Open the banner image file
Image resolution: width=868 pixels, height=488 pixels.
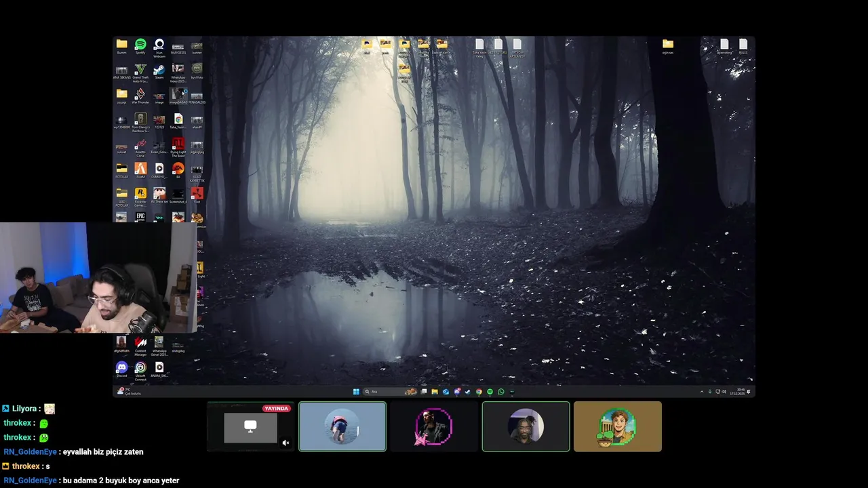(197, 47)
